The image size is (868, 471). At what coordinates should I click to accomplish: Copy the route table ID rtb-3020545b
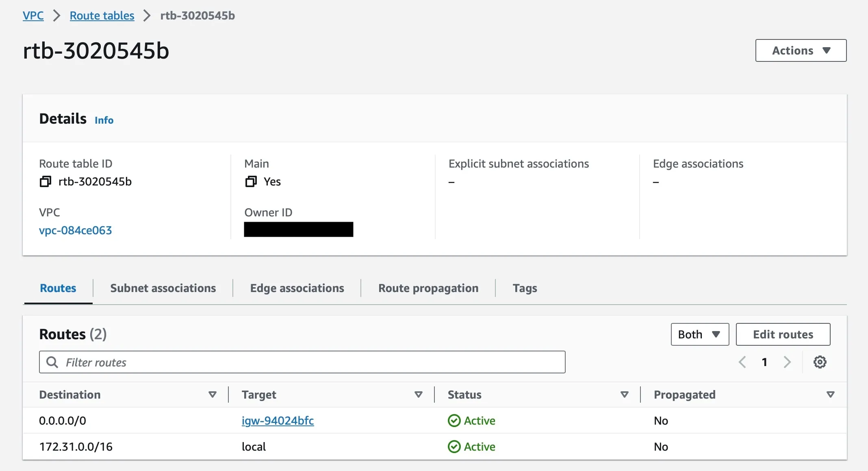(x=45, y=181)
